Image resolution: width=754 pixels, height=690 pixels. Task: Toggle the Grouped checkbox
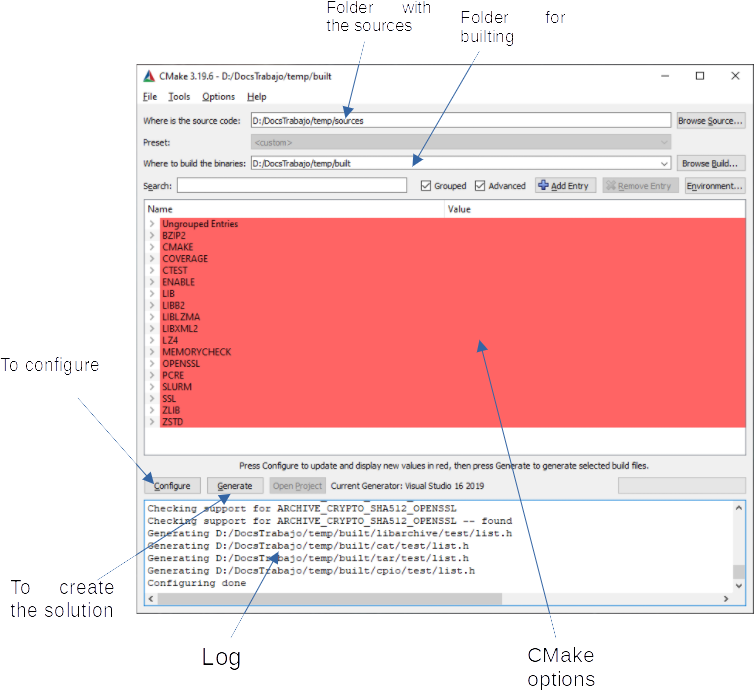(426, 186)
